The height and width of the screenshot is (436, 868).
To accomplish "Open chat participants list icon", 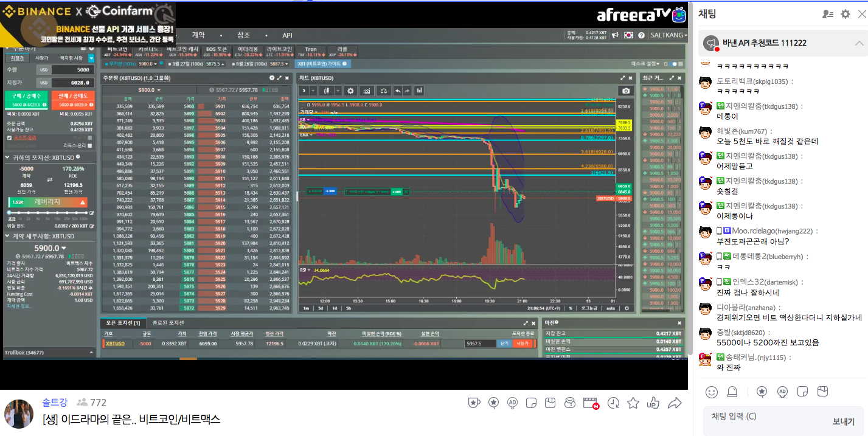I will coord(827,14).
